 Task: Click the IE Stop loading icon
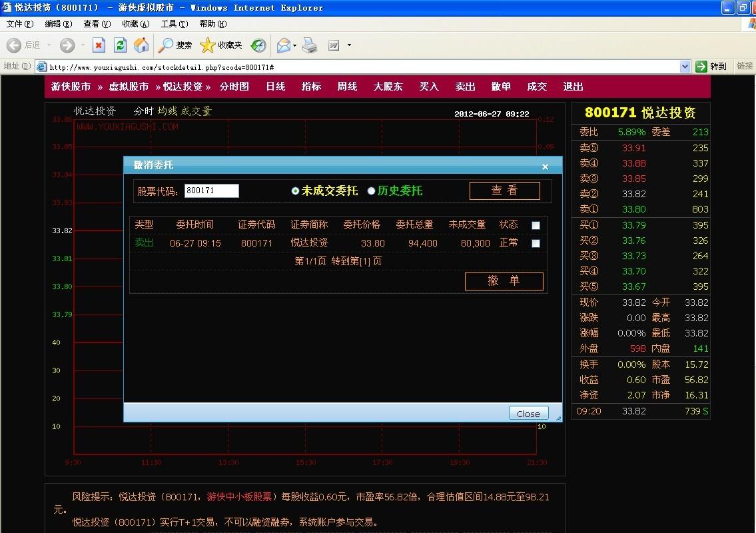tap(99, 45)
